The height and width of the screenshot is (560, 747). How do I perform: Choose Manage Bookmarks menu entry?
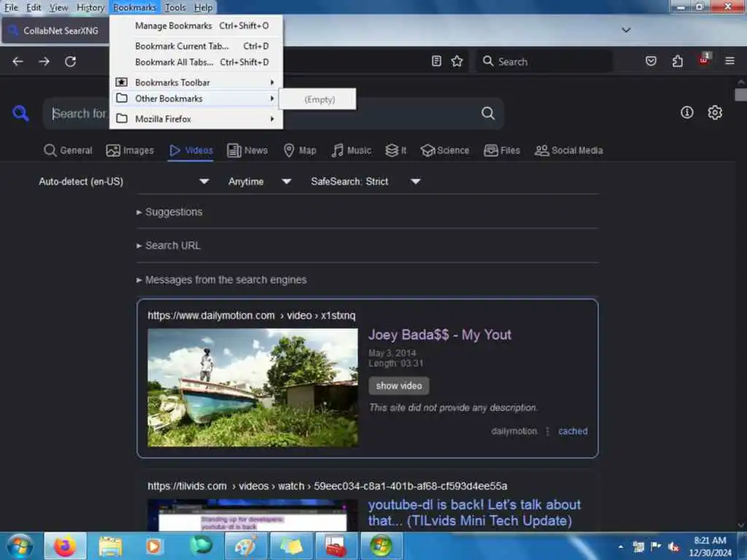[196, 26]
